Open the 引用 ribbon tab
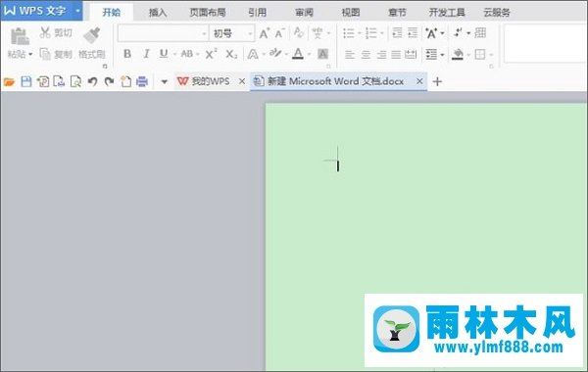The width and height of the screenshot is (588, 372). coord(257,13)
